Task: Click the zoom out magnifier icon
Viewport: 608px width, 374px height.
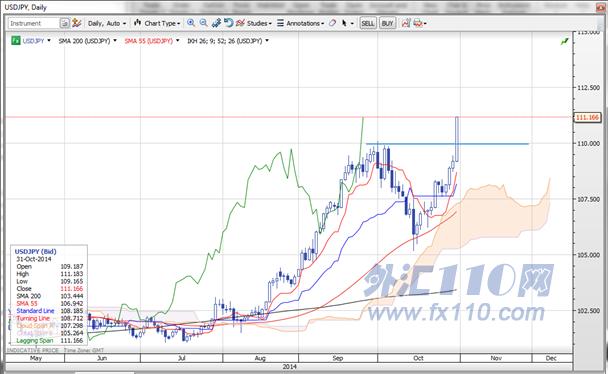Action: [203, 23]
